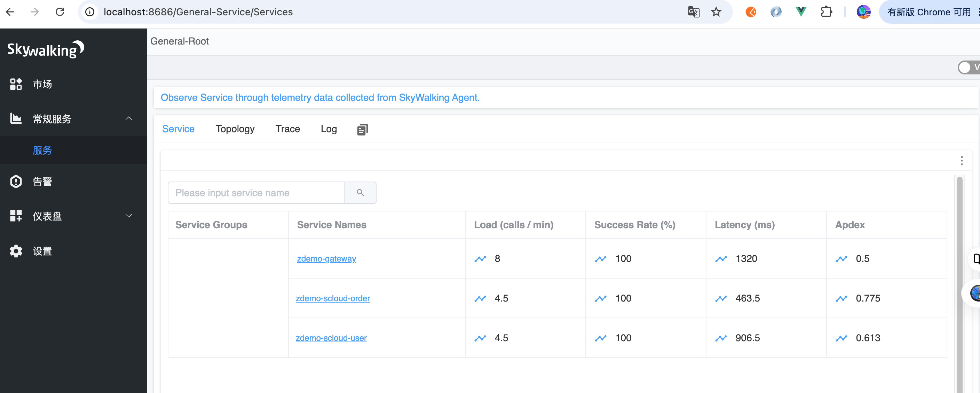Open the zdemo-scloud-order service link
This screenshot has width=980, height=393.
332,298
